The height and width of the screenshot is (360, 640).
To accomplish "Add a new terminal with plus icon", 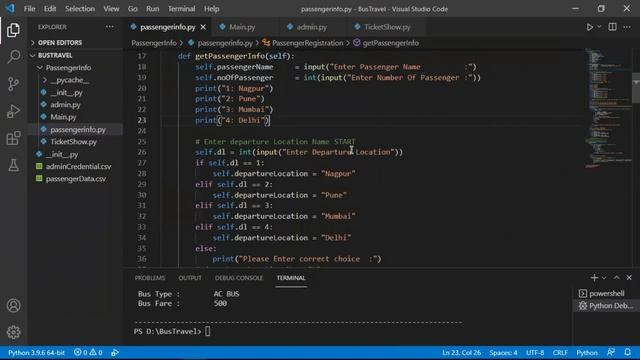I will [594, 278].
